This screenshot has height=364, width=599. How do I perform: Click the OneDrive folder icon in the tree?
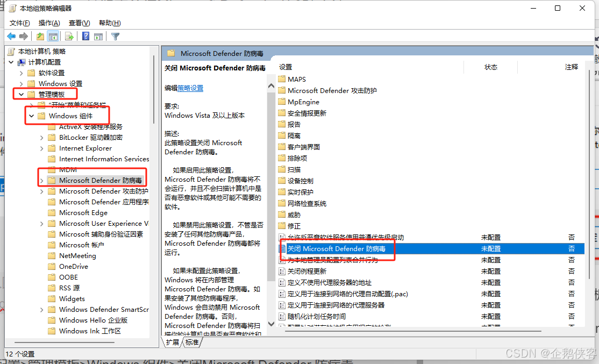coord(52,266)
